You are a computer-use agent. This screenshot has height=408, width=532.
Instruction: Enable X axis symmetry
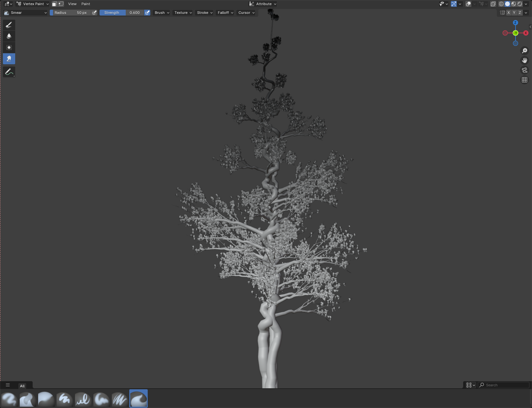click(x=508, y=13)
